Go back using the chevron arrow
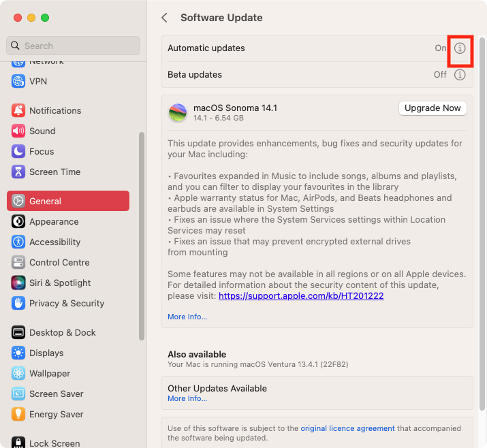The height and width of the screenshot is (448, 487). pos(165,18)
